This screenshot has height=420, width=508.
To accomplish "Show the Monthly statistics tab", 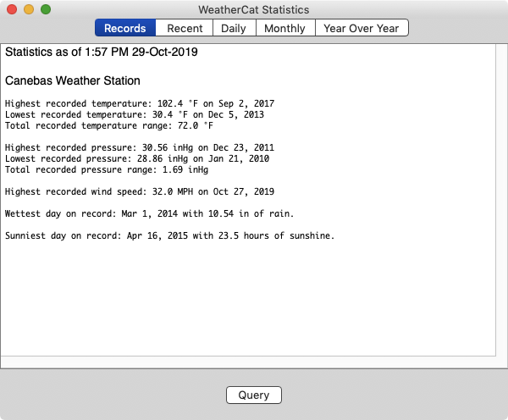I will click(285, 28).
